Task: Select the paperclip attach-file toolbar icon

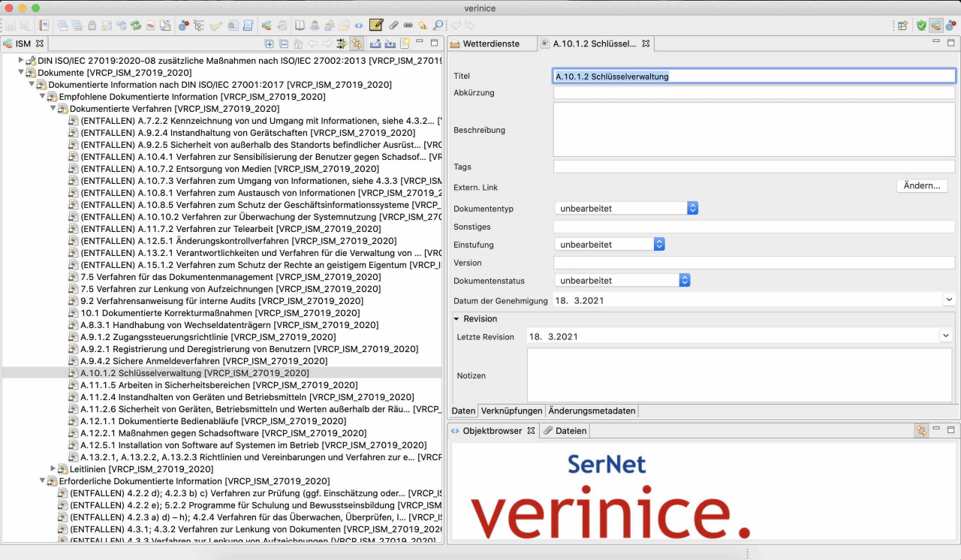Action: pyautogui.click(x=393, y=25)
